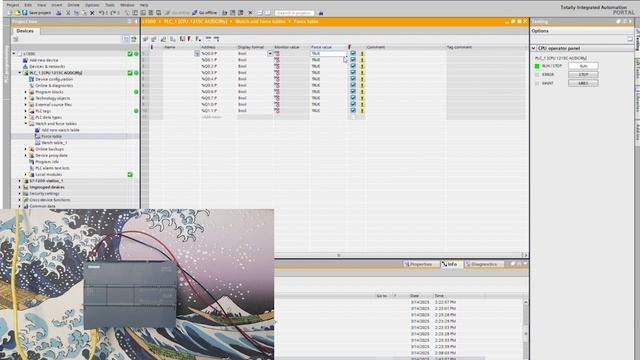Toggle force checkbox for %Q0.4:P

(x=353, y=79)
